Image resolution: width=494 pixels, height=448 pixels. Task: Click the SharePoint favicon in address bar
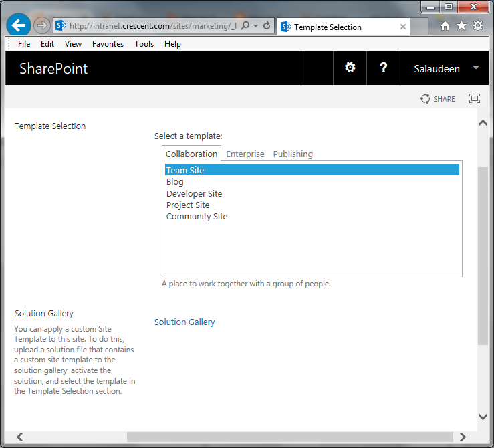[60, 25]
